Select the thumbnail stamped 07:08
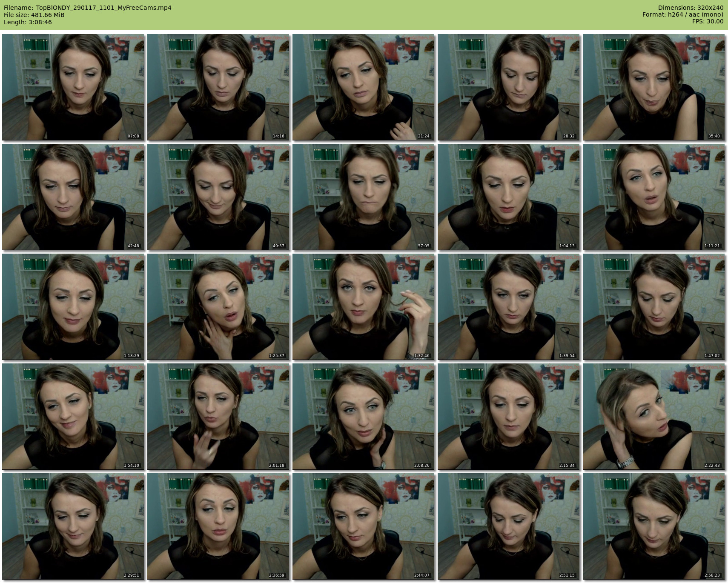Screen dimensions: 728x583 coord(73,87)
